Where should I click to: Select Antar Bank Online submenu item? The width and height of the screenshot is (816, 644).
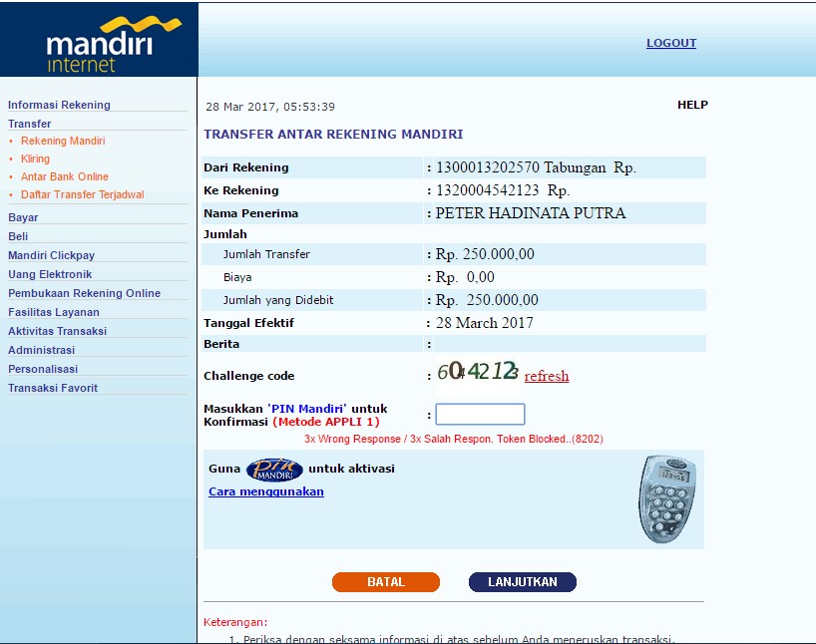(x=65, y=176)
